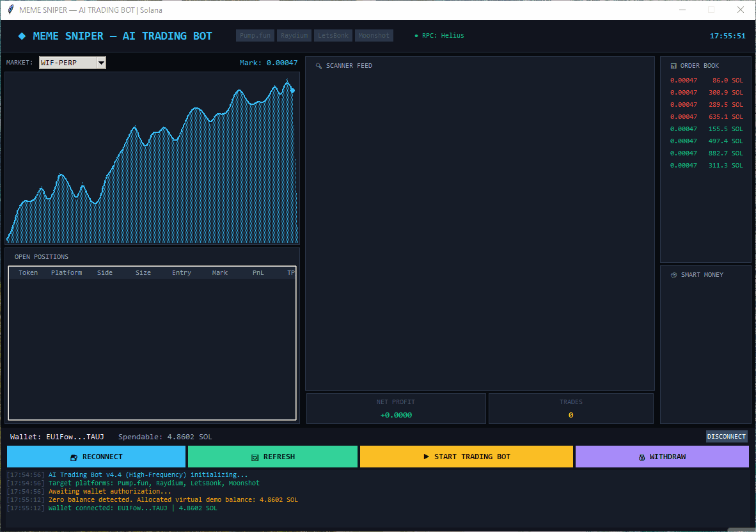Click the TRADES count value

tap(571, 416)
